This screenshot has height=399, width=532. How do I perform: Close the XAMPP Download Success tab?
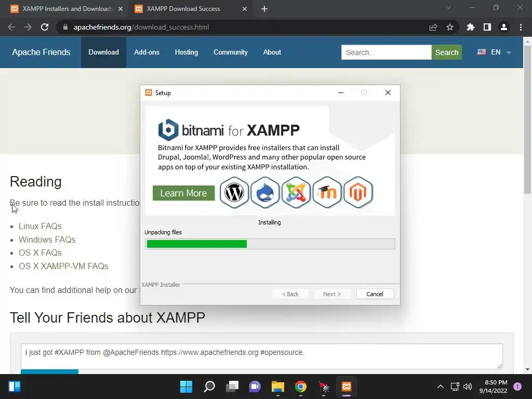(245, 9)
